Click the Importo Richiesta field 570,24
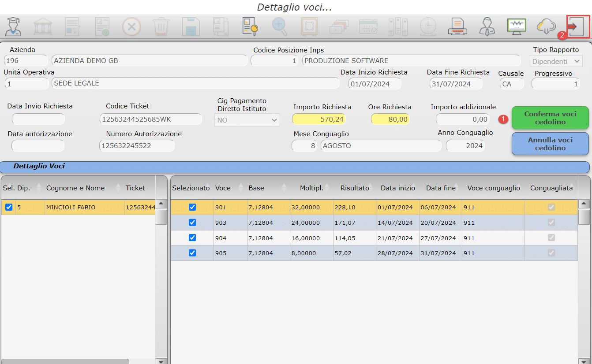The image size is (592, 364). pyautogui.click(x=319, y=119)
